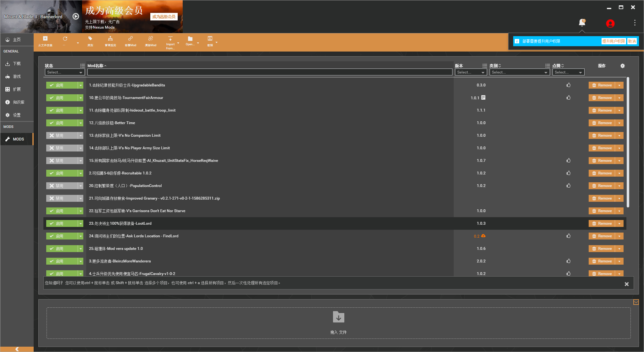The height and width of the screenshot is (352, 644).
Task: Remove the Better Time mod
Action: pos(602,123)
